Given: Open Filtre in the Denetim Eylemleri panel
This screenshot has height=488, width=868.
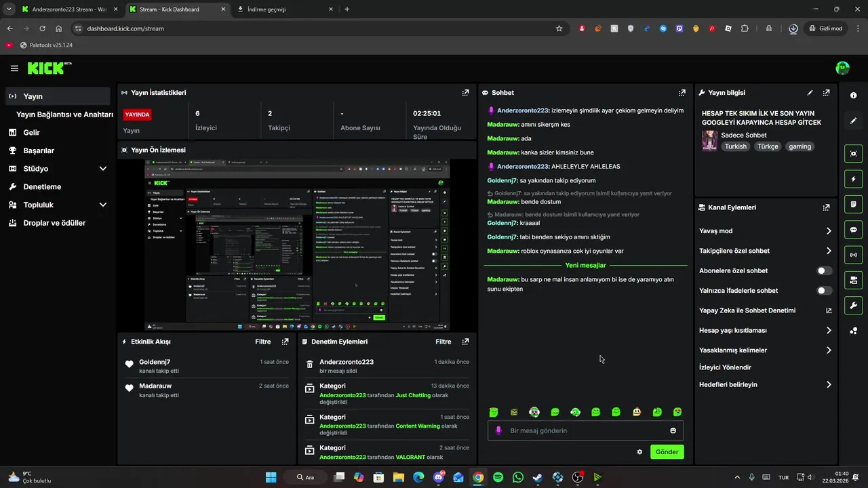Looking at the screenshot, I should click(443, 342).
